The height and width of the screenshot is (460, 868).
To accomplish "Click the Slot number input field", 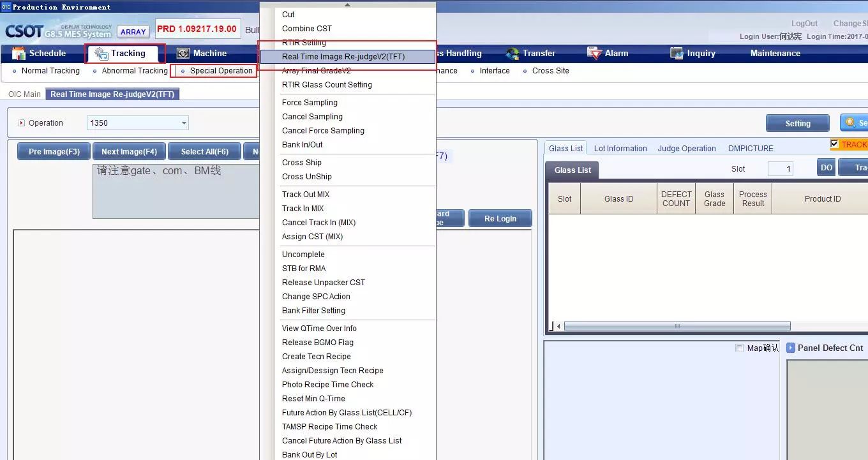I will (x=779, y=169).
